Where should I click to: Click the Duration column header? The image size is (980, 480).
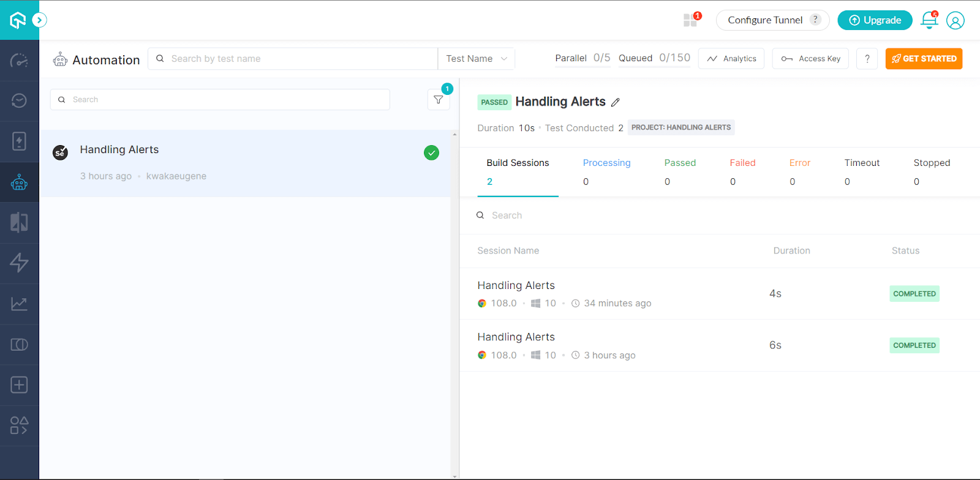tap(791, 251)
